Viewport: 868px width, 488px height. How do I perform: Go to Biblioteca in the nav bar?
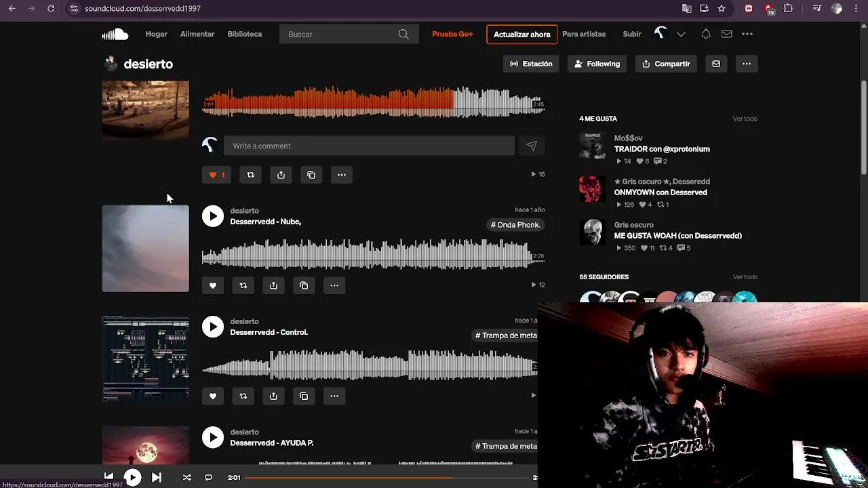click(x=244, y=34)
